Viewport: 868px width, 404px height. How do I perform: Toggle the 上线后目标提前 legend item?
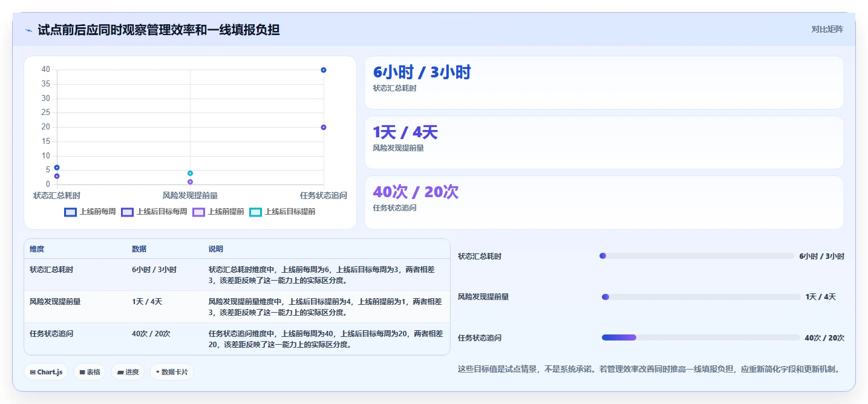282,212
